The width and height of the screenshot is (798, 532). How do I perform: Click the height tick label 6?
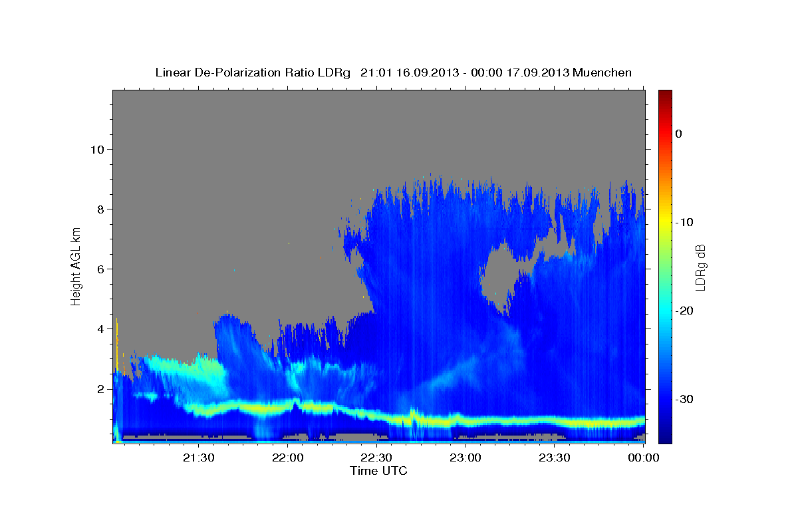click(x=99, y=269)
